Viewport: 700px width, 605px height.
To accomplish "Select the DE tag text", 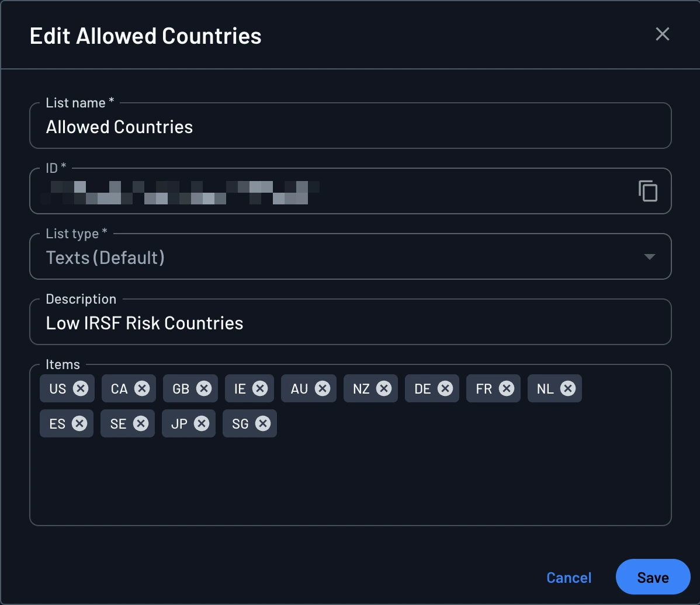I will tap(422, 388).
